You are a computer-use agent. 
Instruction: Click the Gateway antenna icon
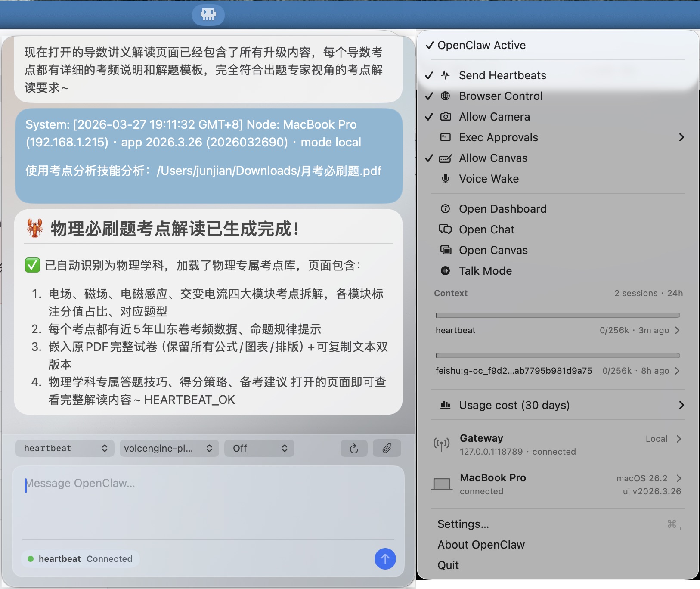pos(441,444)
